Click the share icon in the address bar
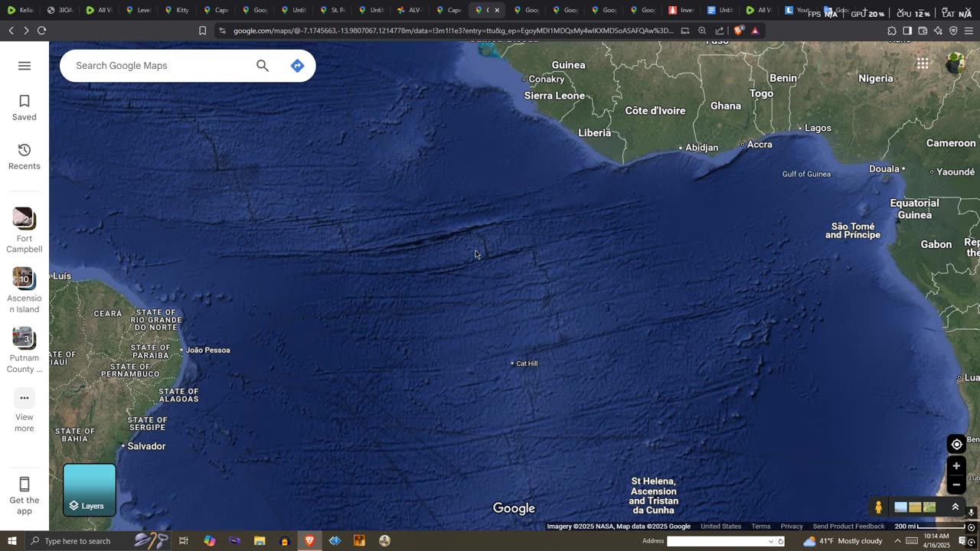Viewport: 980px width, 551px height. click(x=720, y=31)
